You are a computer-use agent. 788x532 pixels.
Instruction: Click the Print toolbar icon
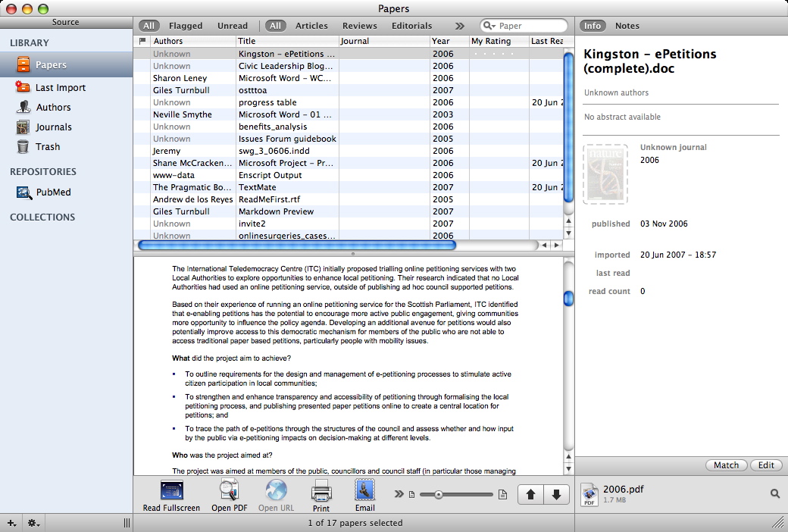[321, 490]
